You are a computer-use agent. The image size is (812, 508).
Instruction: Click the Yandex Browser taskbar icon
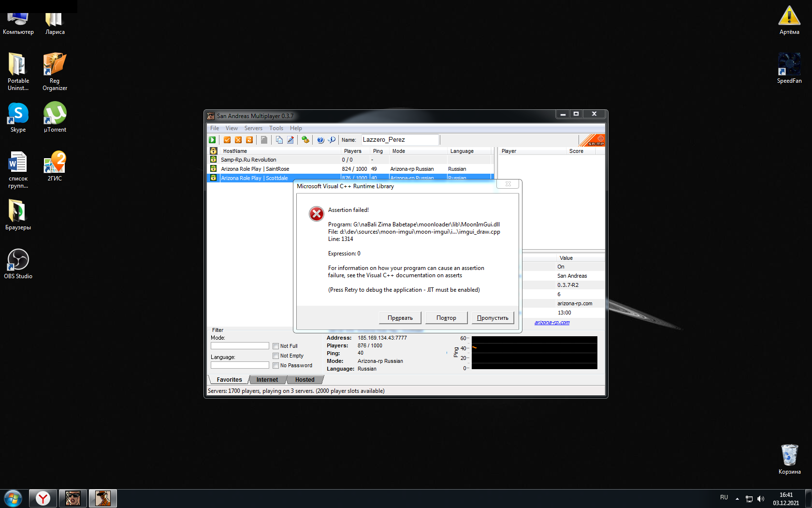[43, 498]
